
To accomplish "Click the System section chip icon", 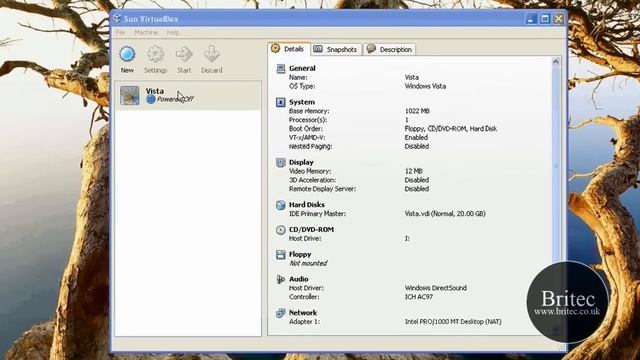I will 280,102.
